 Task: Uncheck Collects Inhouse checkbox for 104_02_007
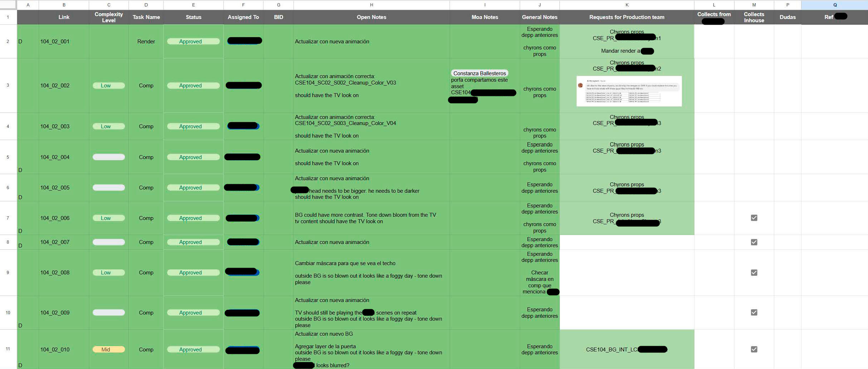(754, 242)
